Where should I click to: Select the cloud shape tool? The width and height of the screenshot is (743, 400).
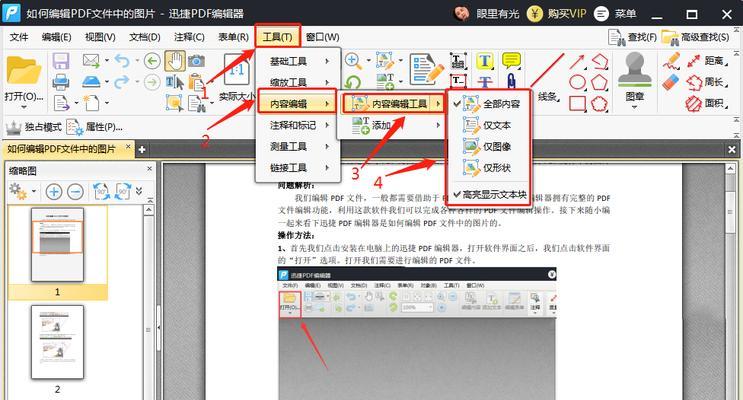click(x=599, y=103)
